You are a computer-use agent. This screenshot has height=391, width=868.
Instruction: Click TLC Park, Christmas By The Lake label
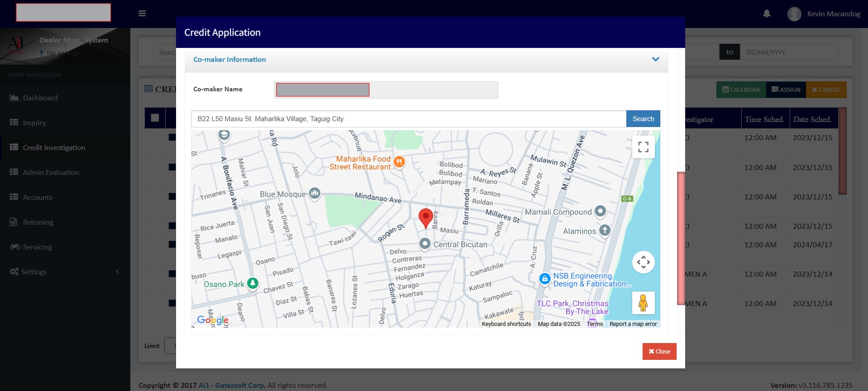coord(572,307)
